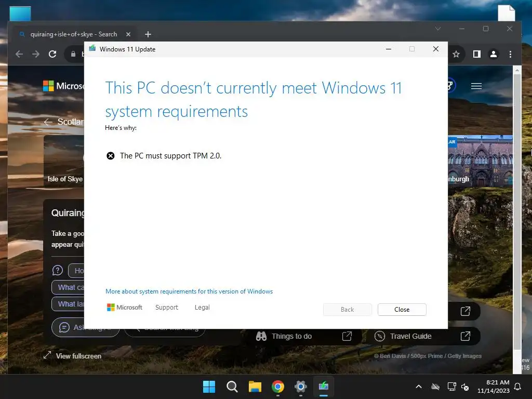
Task: Click Close button in Windows 11 Update dialog
Action: point(402,310)
